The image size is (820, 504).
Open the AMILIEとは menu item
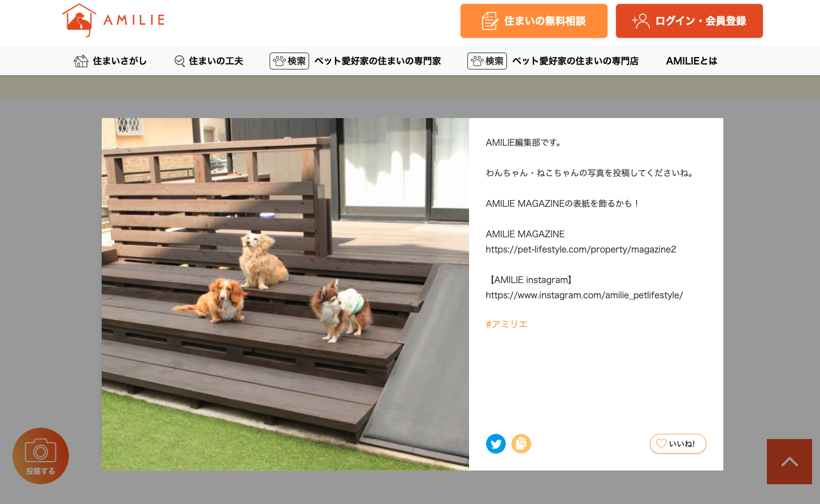tap(692, 61)
